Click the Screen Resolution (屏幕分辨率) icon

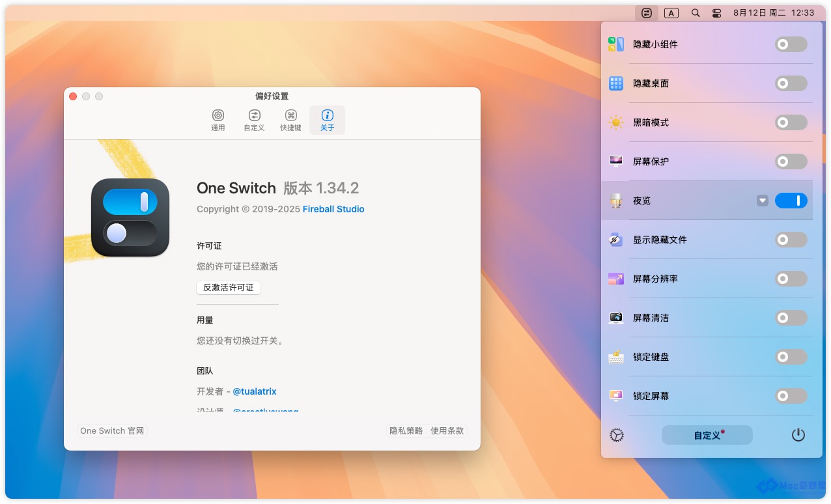616,279
